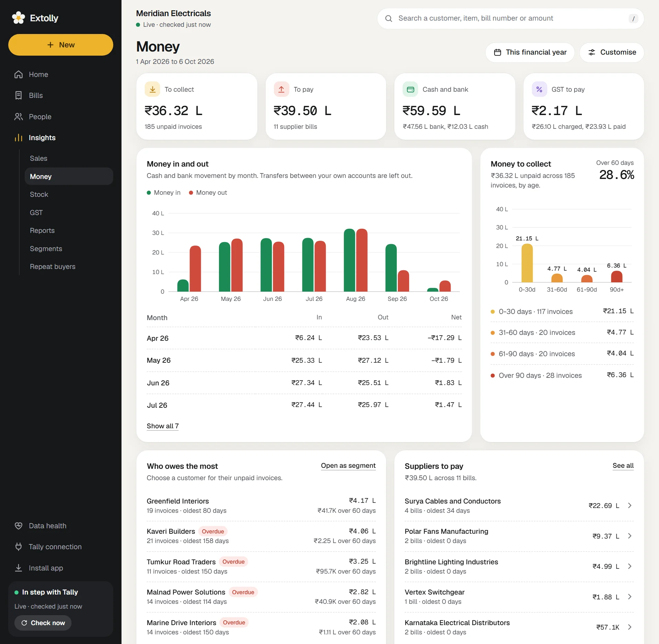Viewport: 659px width, 644px height.
Task: Open the Bills section icon
Action: coord(19,95)
